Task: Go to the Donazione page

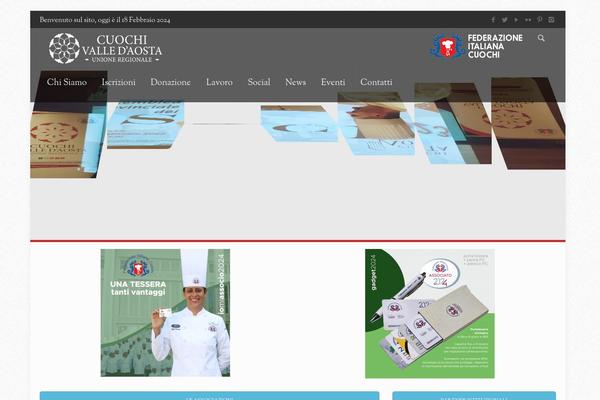Action: [170, 83]
